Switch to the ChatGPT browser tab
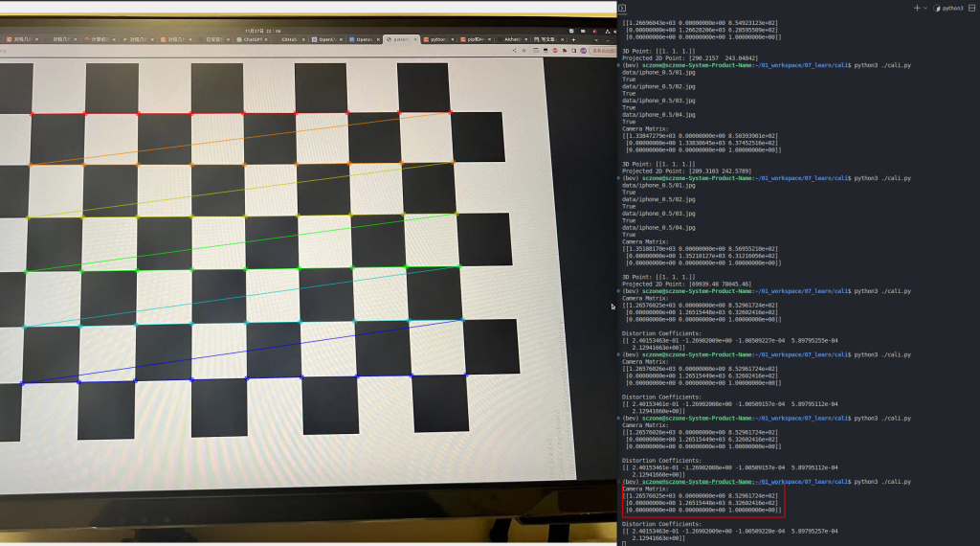980x546 pixels. click(x=254, y=40)
